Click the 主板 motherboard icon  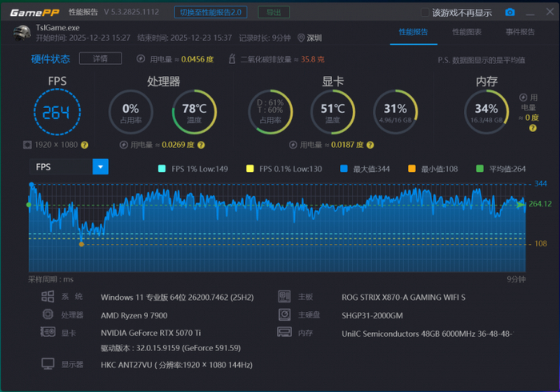click(285, 296)
